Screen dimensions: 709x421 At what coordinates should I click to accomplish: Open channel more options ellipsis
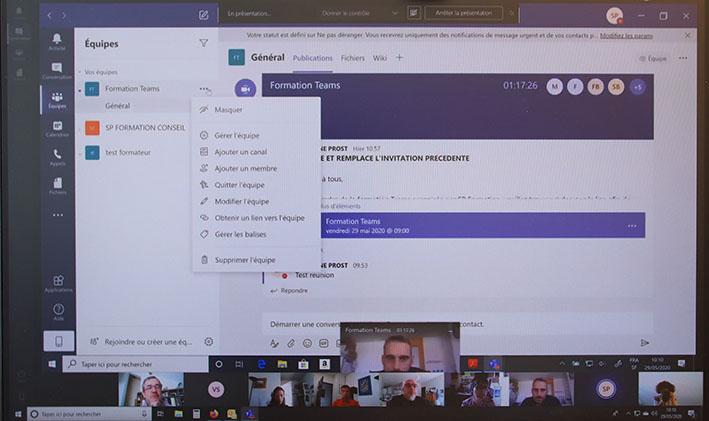pos(683,58)
